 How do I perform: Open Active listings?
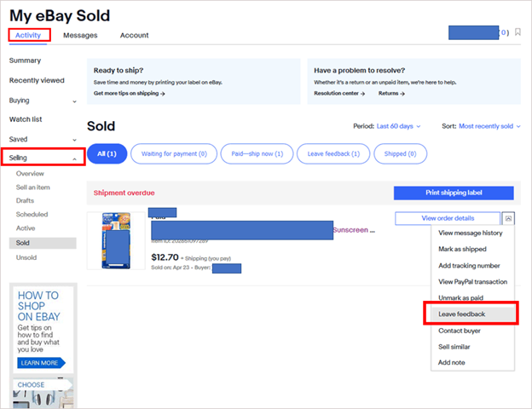point(26,228)
